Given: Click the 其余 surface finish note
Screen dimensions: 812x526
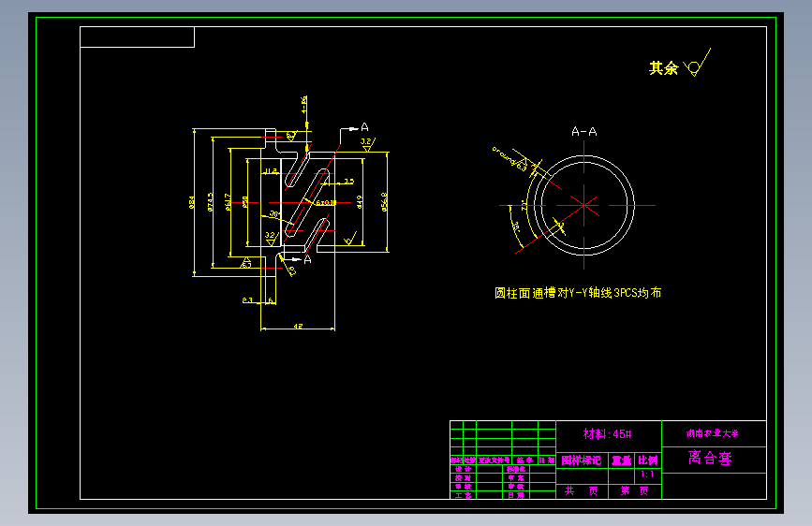Looking at the screenshot, I should (x=663, y=67).
